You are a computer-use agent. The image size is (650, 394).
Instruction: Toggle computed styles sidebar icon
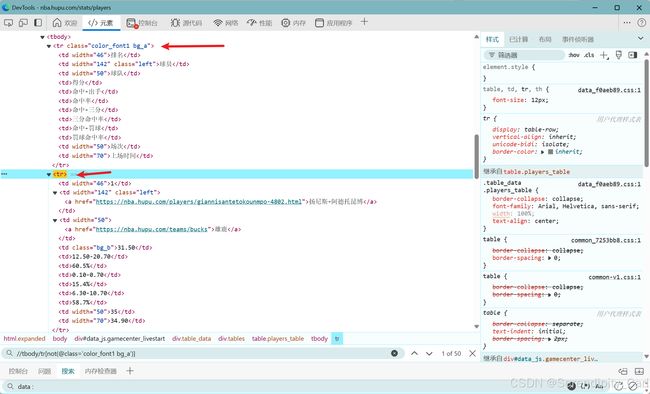(x=633, y=55)
